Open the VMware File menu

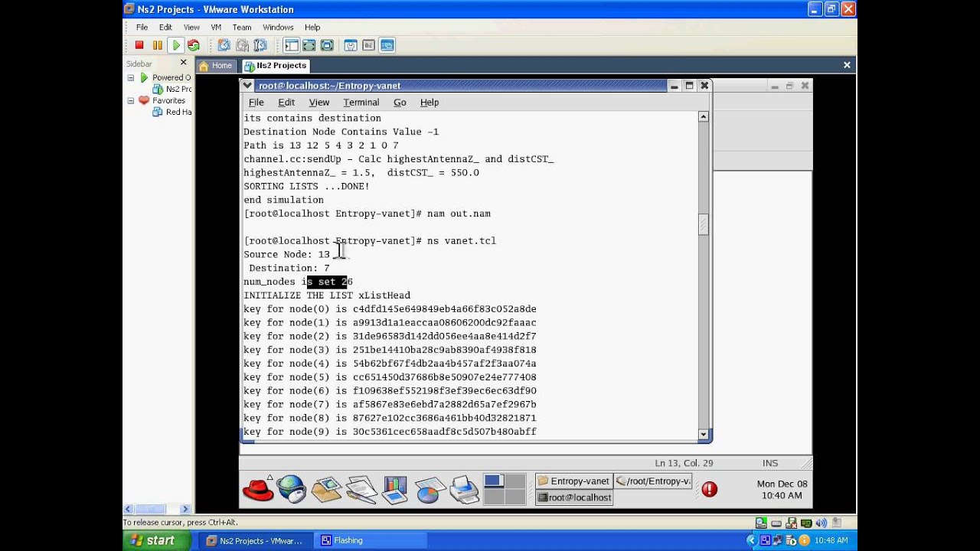click(142, 28)
